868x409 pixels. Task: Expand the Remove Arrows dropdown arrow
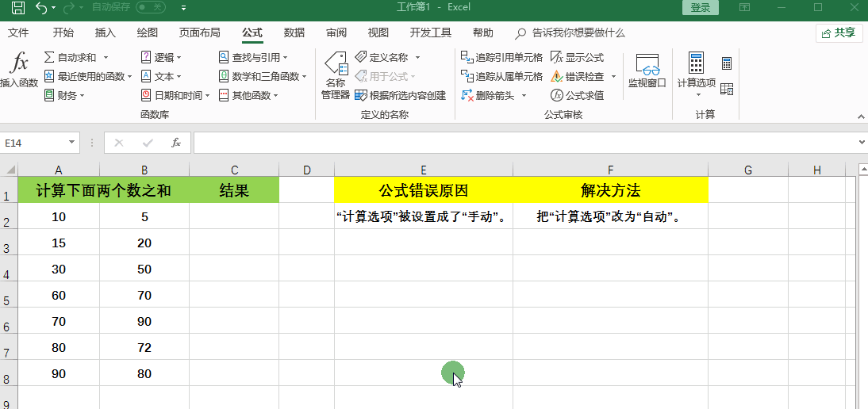point(524,96)
